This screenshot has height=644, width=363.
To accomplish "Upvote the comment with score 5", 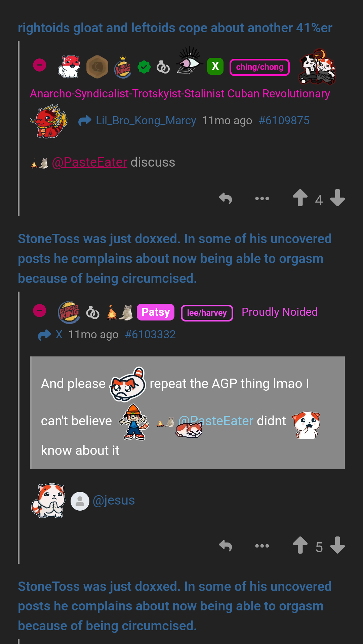I will coord(300,545).
